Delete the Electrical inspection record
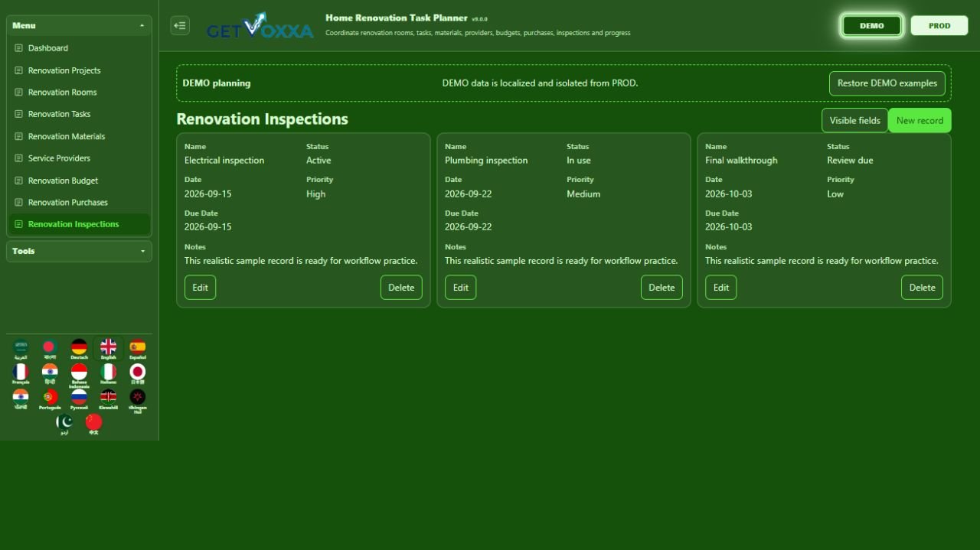The image size is (980, 550). (x=401, y=288)
